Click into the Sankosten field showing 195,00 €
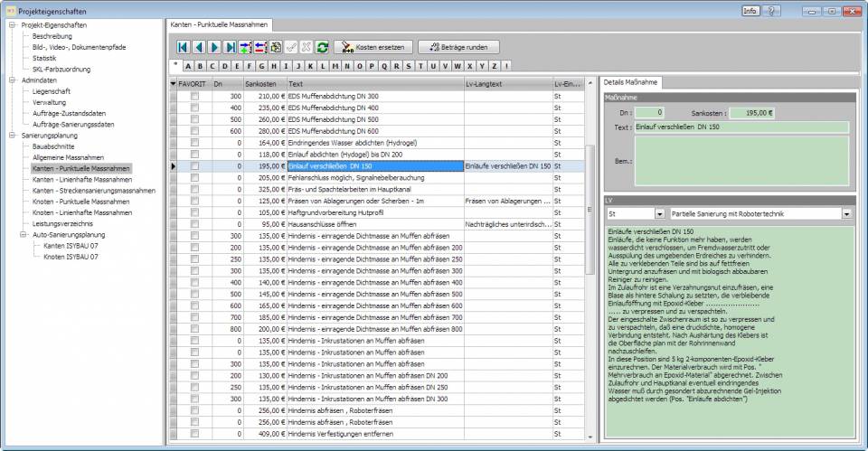The image size is (868, 451). 751,112
